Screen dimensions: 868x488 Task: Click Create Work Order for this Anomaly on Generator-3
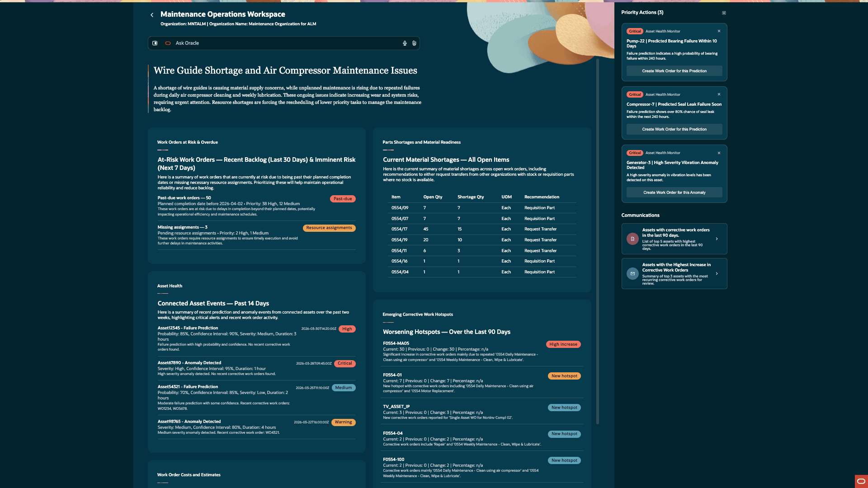pyautogui.click(x=674, y=192)
